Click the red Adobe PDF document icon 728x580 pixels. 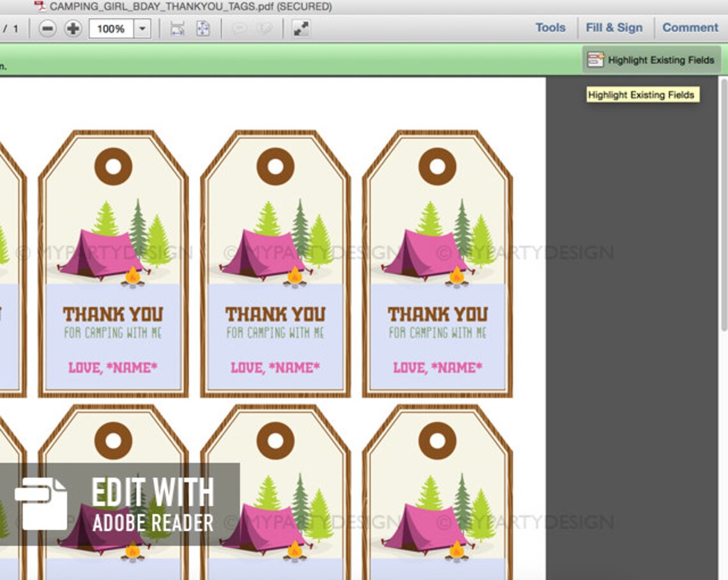click(41, 6)
